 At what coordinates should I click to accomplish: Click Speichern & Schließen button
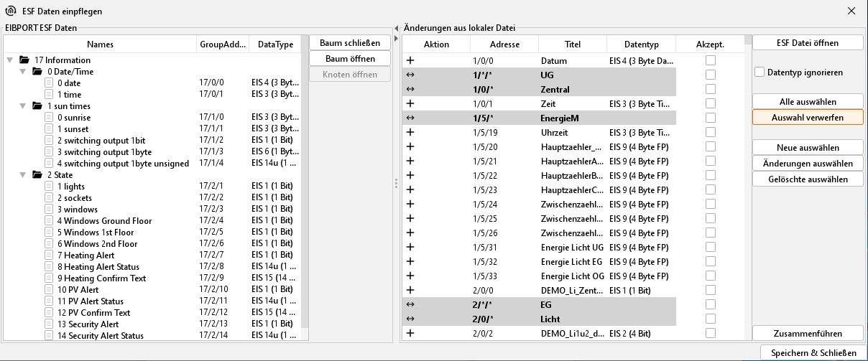tap(813, 353)
